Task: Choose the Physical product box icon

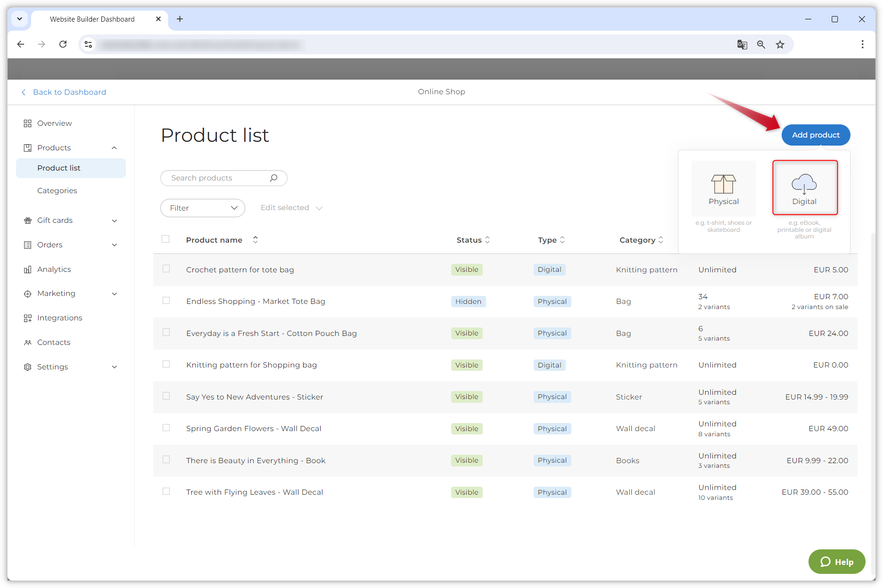Action: (723, 184)
